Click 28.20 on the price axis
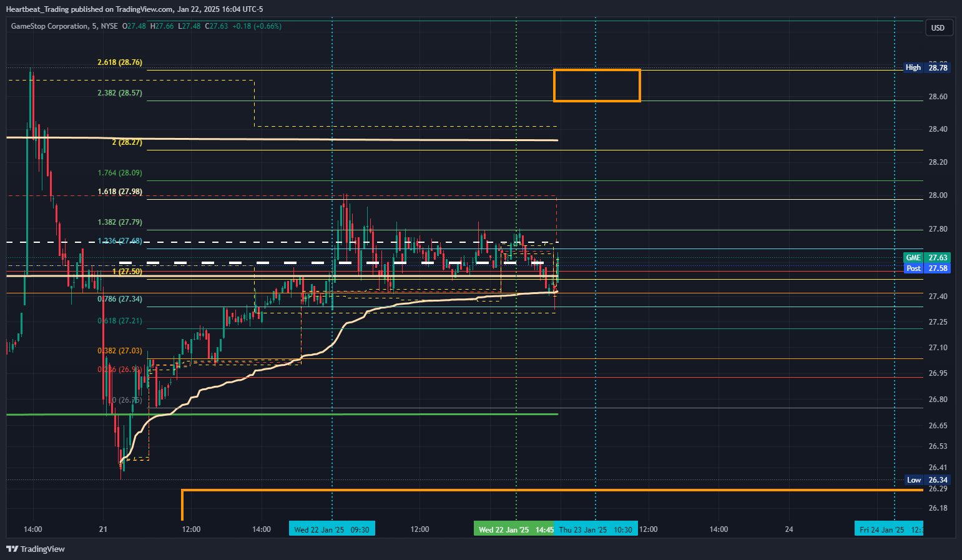This screenshot has width=962, height=560. click(938, 162)
